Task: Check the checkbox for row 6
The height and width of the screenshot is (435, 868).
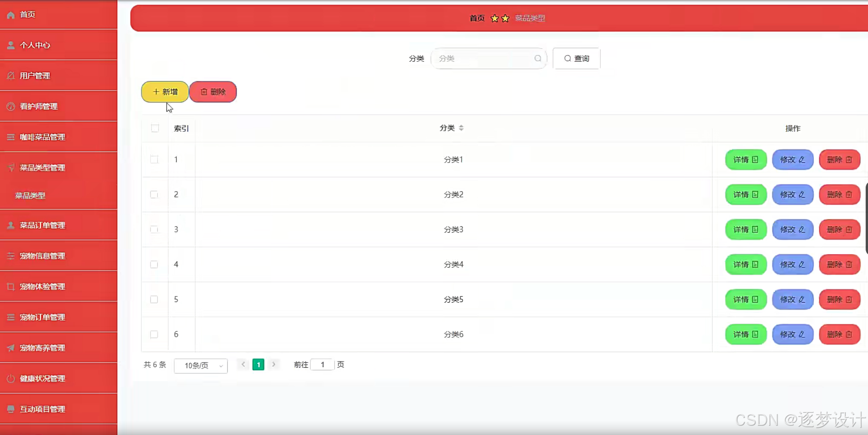Action: pos(154,334)
